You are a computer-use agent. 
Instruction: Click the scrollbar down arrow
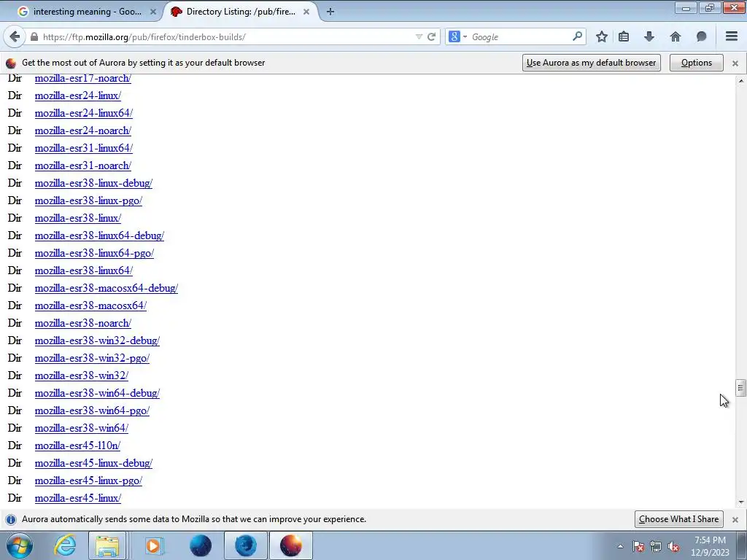pos(740,502)
